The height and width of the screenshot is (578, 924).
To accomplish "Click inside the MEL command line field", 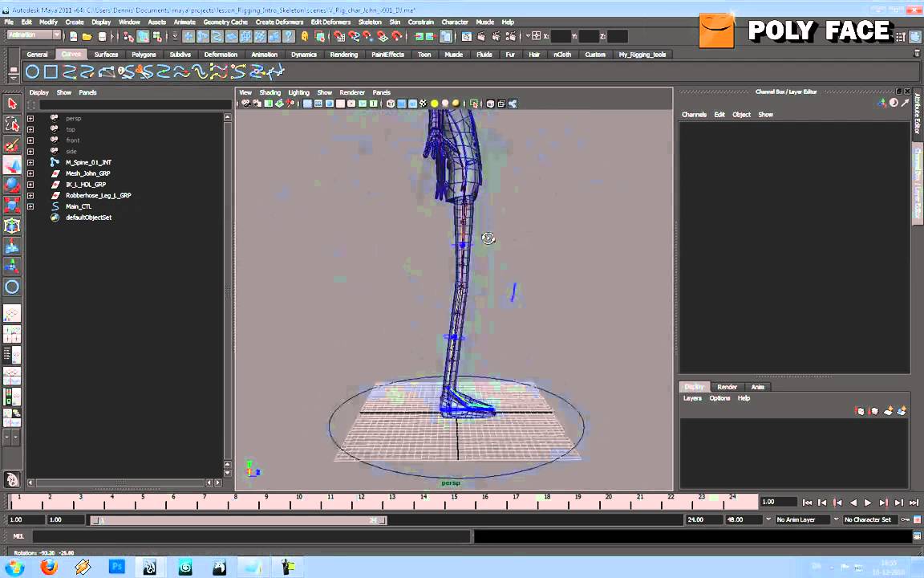I will point(241,535).
